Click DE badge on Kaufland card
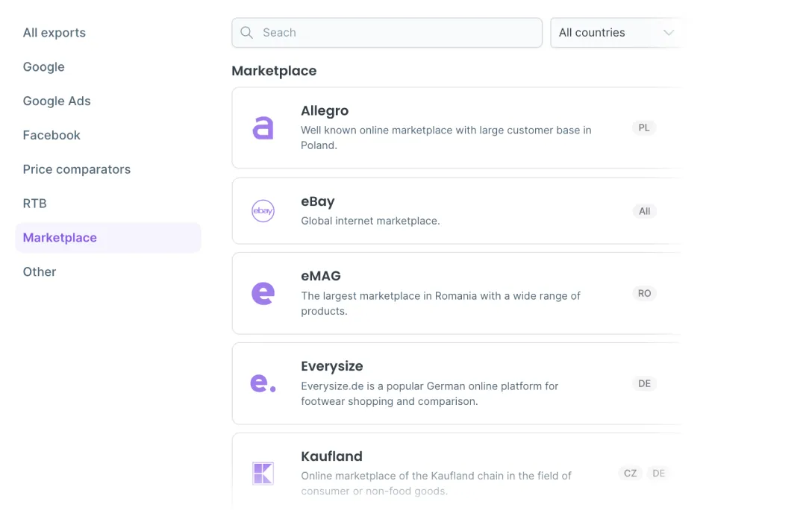The height and width of the screenshot is (522, 812). 659,474
